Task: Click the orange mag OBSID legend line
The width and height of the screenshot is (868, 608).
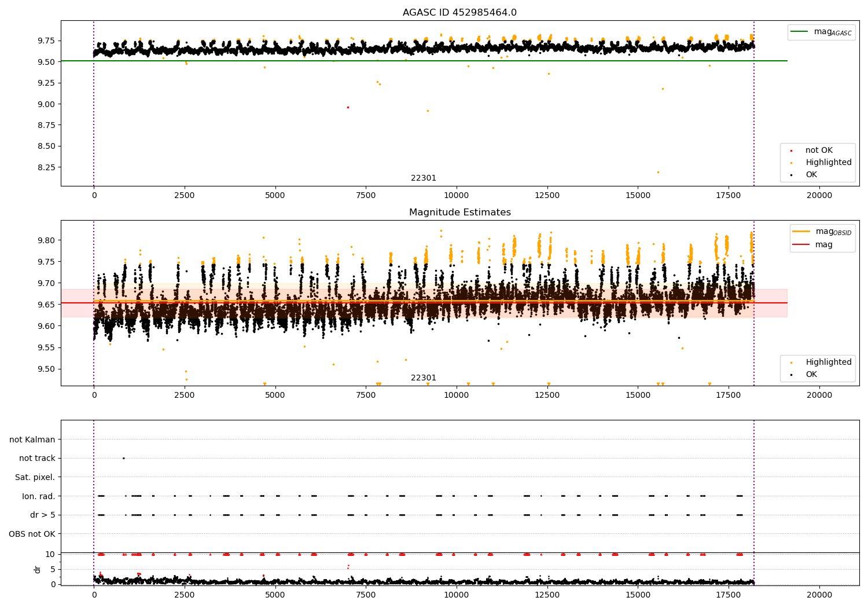Action: pos(801,232)
